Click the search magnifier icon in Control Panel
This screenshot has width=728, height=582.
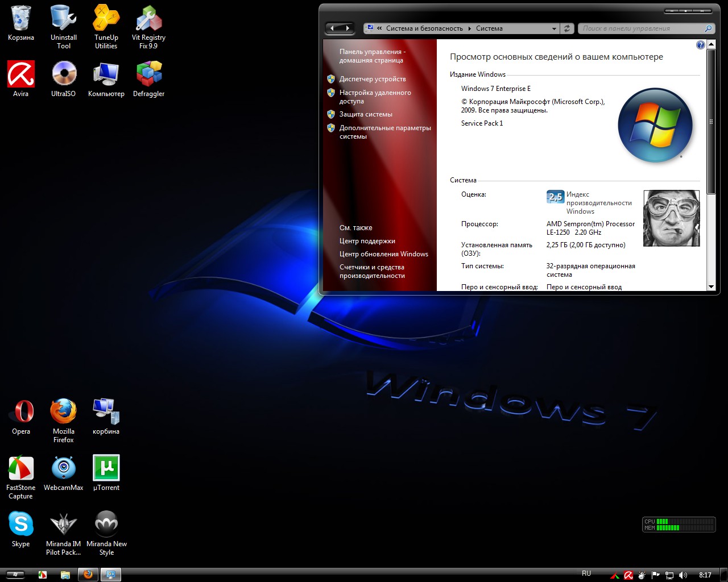(x=708, y=28)
